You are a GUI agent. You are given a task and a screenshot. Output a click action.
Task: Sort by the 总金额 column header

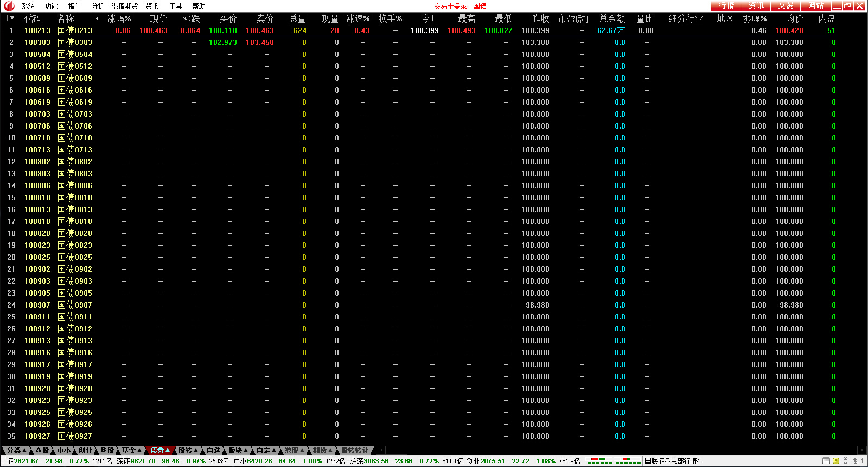612,18
